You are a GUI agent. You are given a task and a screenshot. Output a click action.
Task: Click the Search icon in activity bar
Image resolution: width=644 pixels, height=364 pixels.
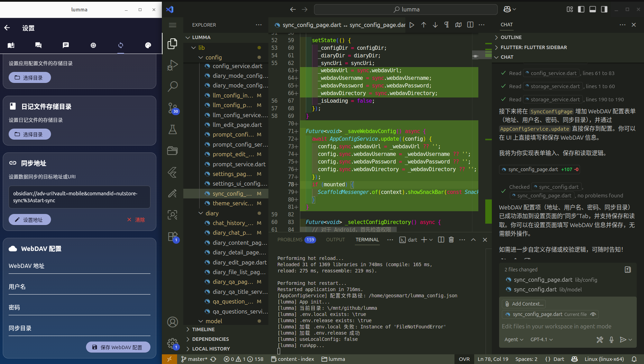click(172, 86)
